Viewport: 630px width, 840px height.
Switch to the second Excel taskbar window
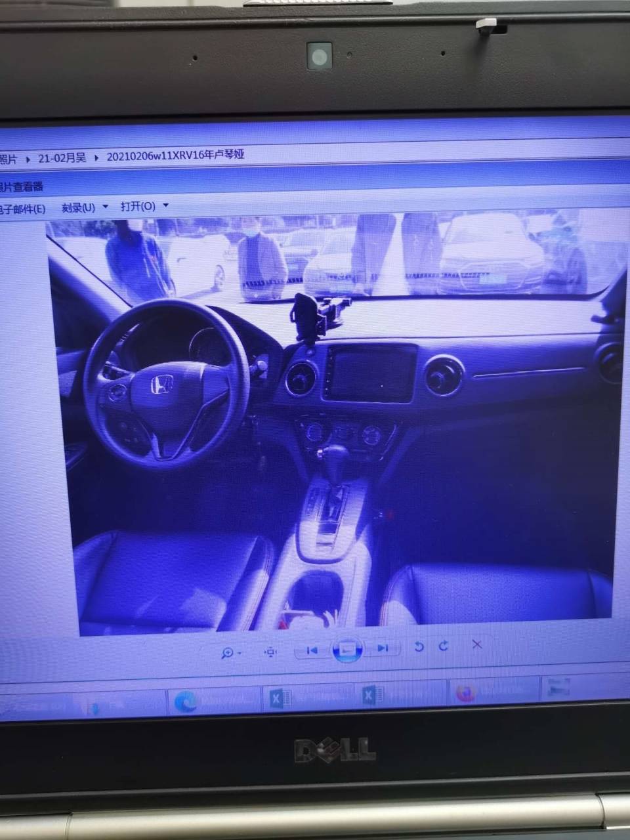(x=402, y=694)
